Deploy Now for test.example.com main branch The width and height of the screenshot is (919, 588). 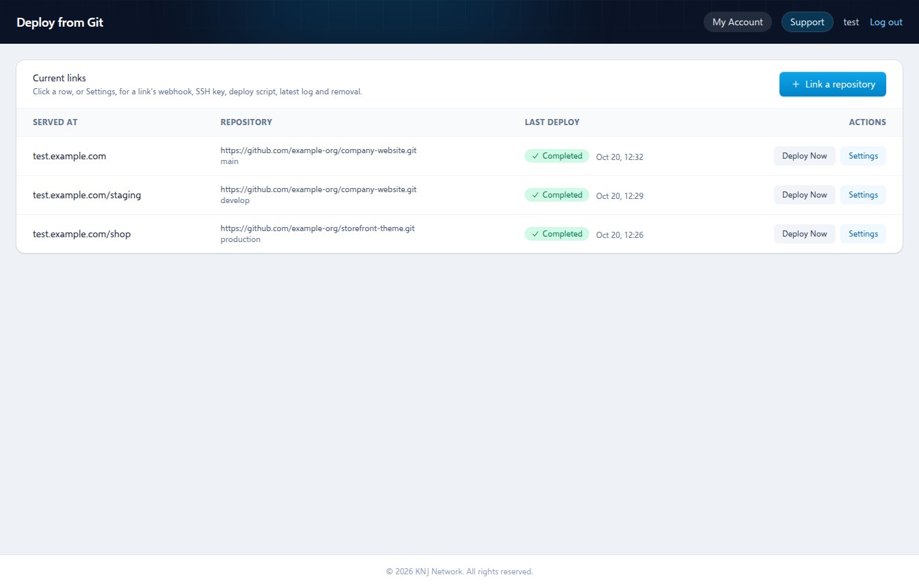805,156
